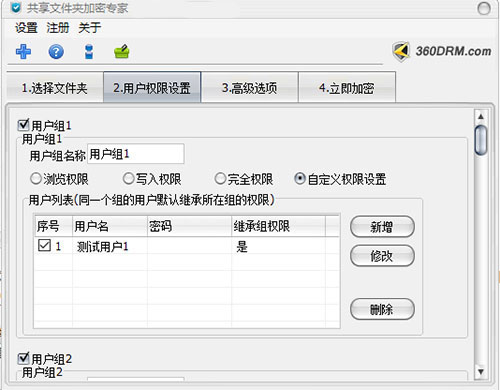Switch to the 3.高级选项 tab
Image resolution: width=500 pixels, height=390 pixels.
tap(250, 88)
